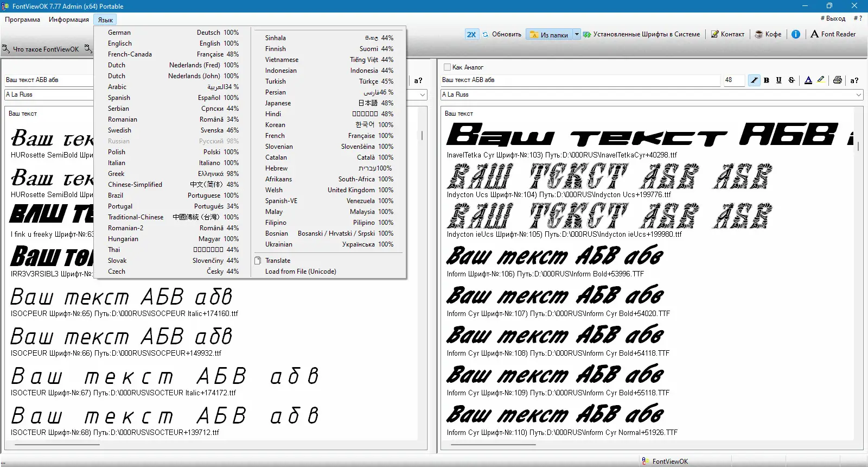Select Englisch English language
This screenshot has height=467, width=868.
(173, 43)
